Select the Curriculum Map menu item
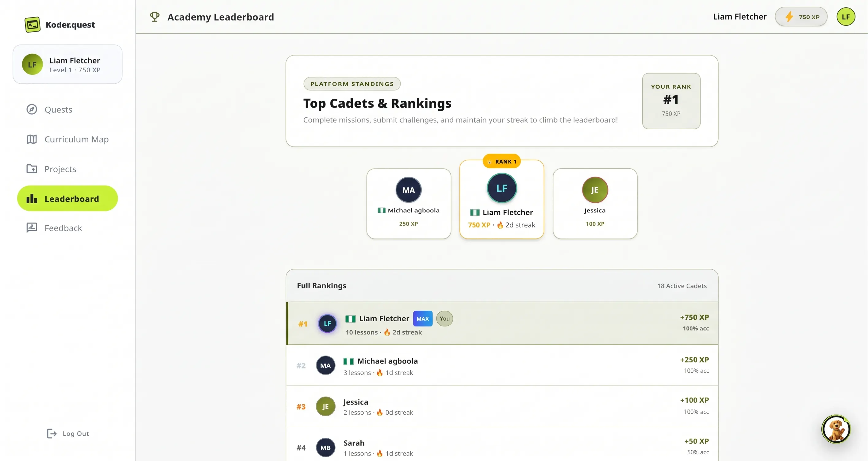The height and width of the screenshot is (461, 868). pyautogui.click(x=67, y=139)
